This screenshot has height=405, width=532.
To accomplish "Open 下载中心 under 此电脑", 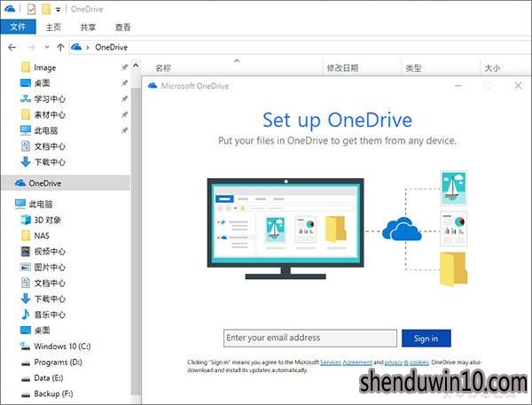I will pos(50,299).
